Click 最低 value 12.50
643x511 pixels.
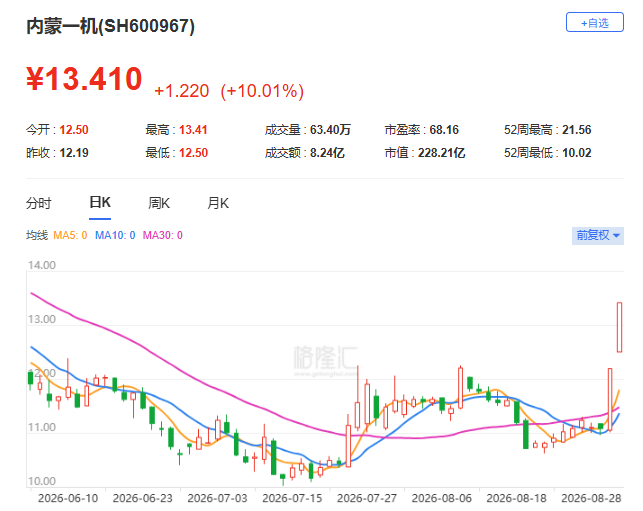(x=193, y=153)
